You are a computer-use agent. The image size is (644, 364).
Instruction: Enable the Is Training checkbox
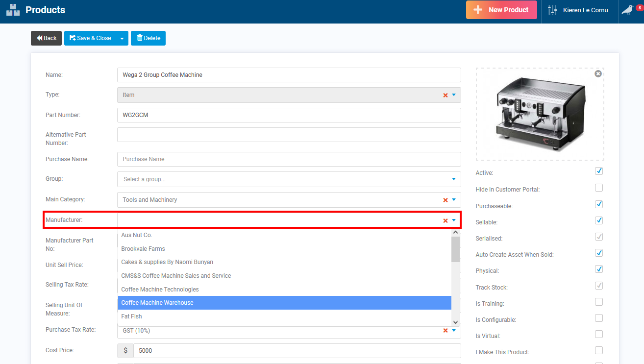click(599, 302)
